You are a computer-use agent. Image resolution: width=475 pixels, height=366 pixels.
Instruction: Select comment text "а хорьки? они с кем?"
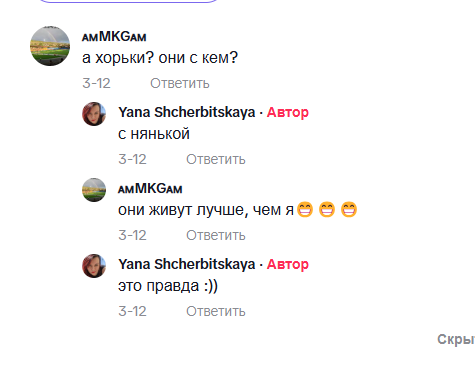pyautogui.click(x=160, y=58)
